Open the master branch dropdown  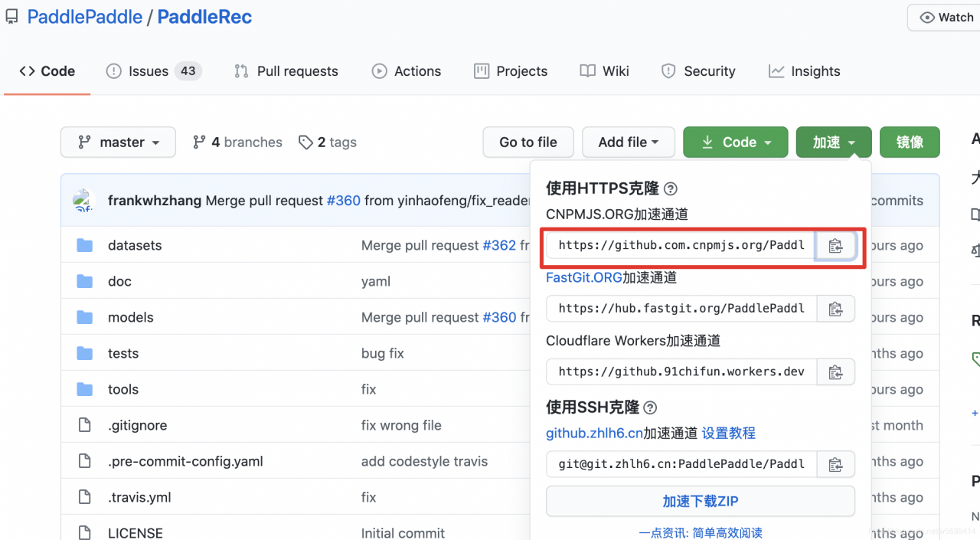tap(118, 142)
